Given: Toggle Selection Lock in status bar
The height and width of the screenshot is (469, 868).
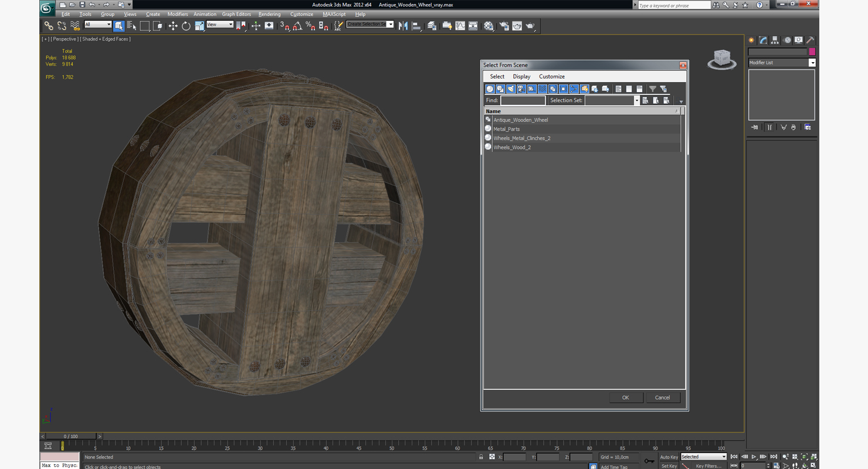Looking at the screenshot, I should click(x=481, y=457).
